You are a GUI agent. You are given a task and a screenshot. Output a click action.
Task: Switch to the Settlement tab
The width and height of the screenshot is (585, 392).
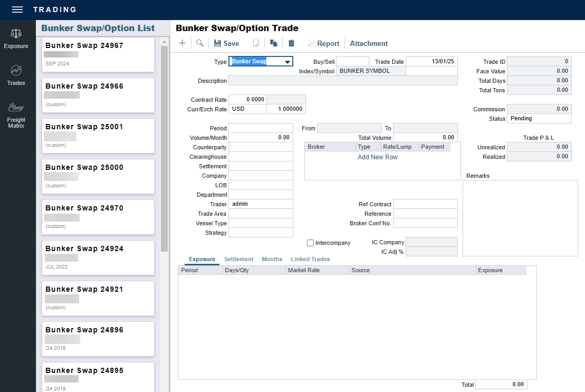[x=238, y=259]
